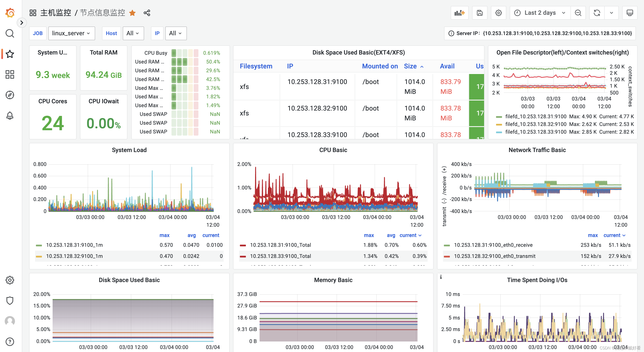Save the dashboard
The image size is (644, 352).
click(480, 13)
